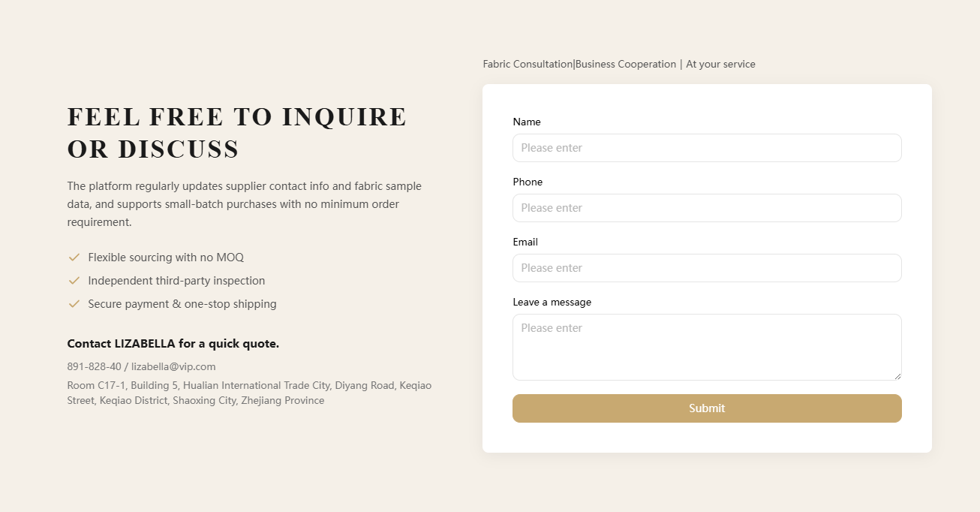Image resolution: width=980 pixels, height=512 pixels.
Task: Click the Feel Free to Inquire heading
Action: point(237,133)
